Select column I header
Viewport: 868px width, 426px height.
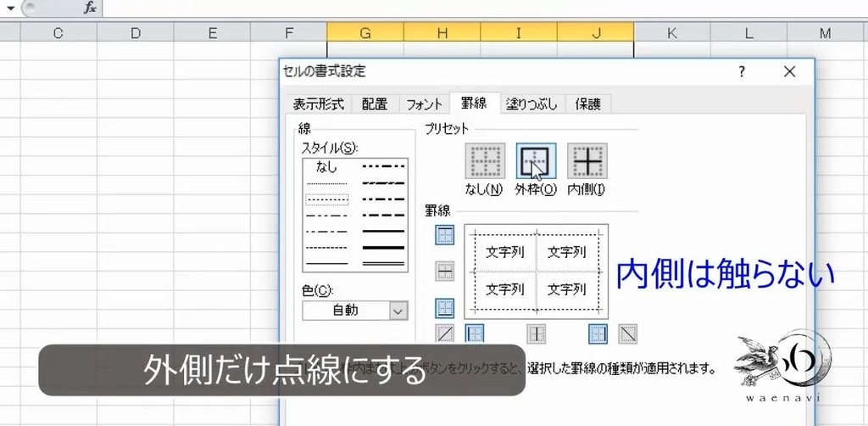519,33
